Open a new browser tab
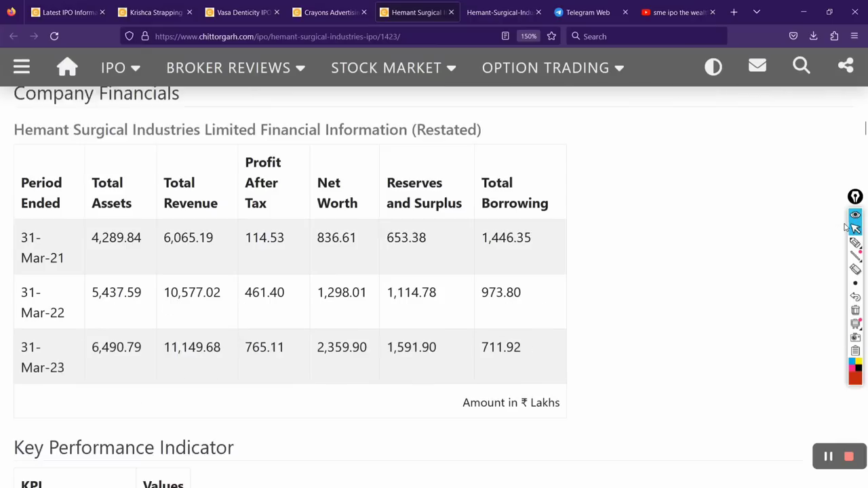 734,12
